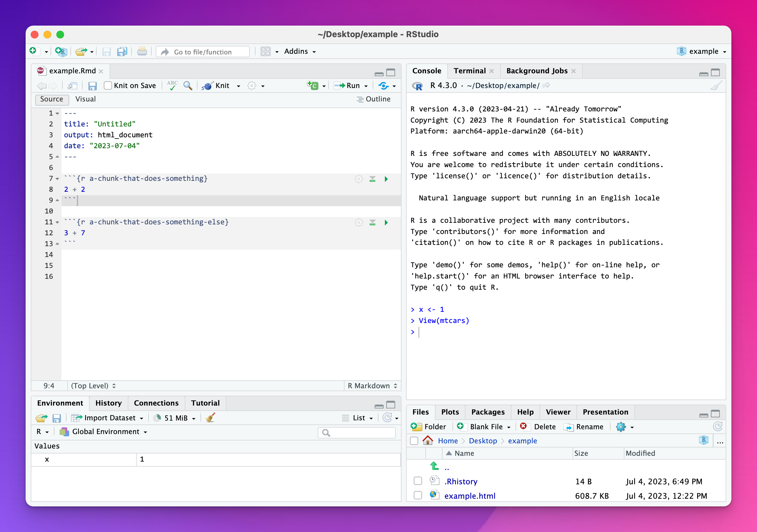Run current chunk a-chunk-that-does-something
This screenshot has width=757, height=532.
pyautogui.click(x=386, y=179)
